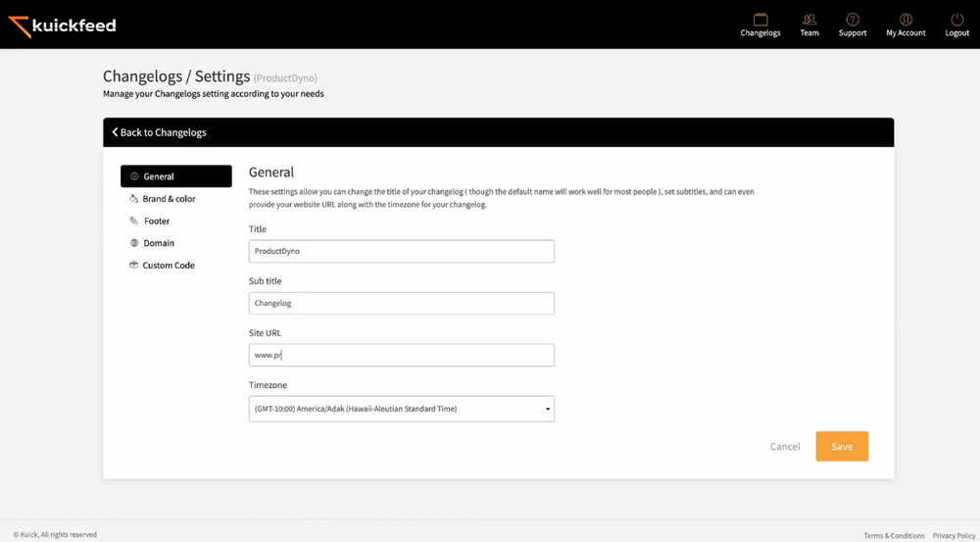Click the Support question mark icon

(853, 20)
